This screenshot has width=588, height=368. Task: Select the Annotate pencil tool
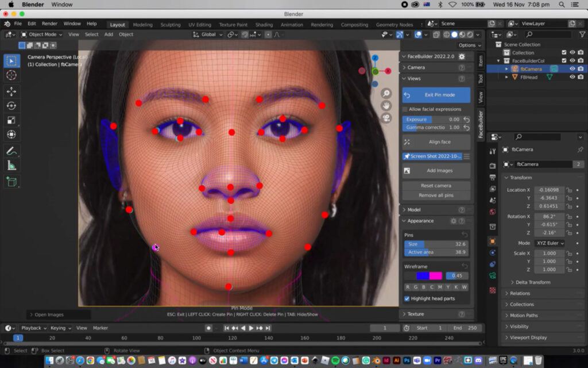pos(11,151)
